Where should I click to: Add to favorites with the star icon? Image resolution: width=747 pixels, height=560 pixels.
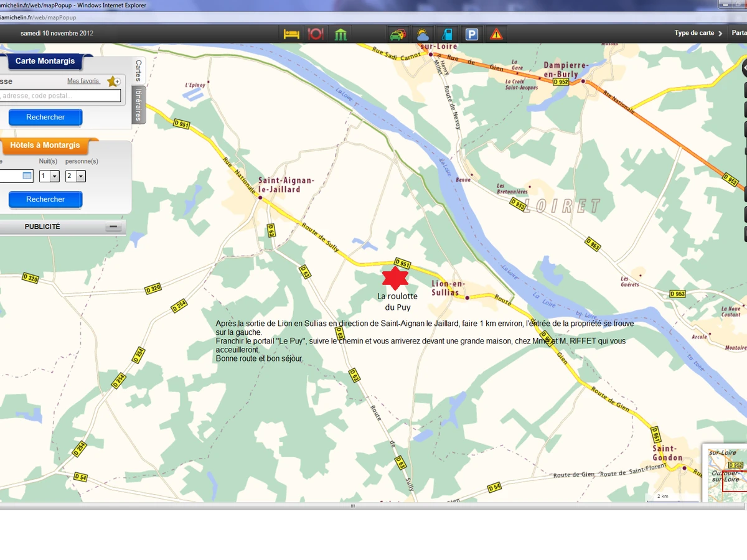[x=113, y=82]
